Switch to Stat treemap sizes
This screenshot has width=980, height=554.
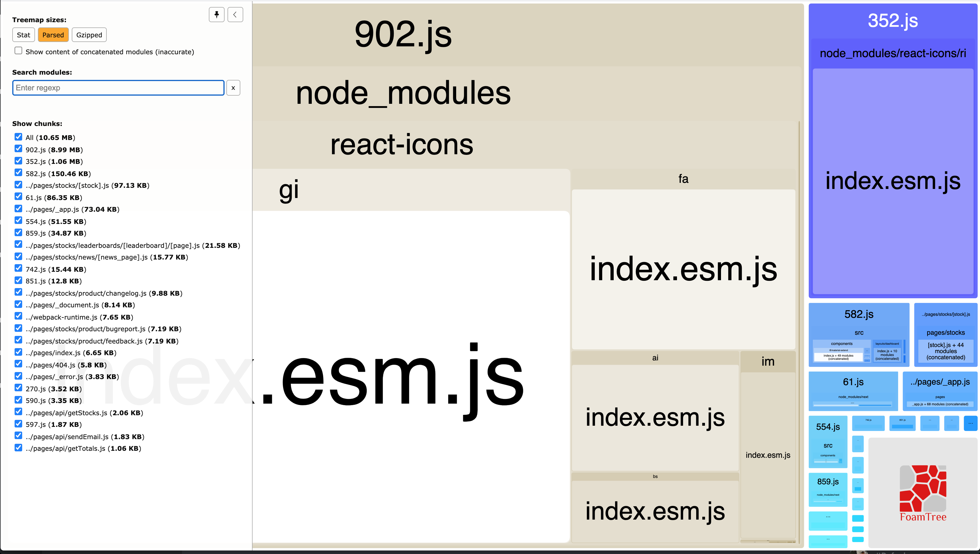23,35
